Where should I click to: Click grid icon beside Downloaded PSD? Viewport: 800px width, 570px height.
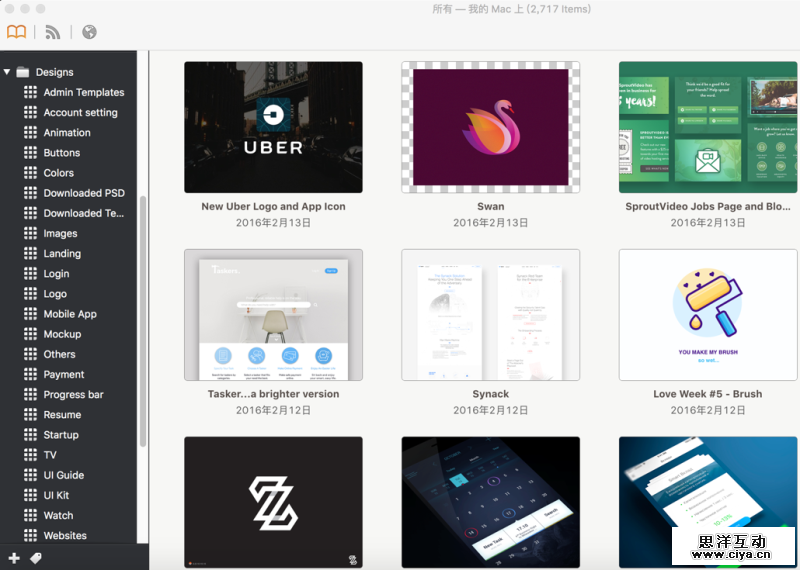pyautogui.click(x=30, y=193)
